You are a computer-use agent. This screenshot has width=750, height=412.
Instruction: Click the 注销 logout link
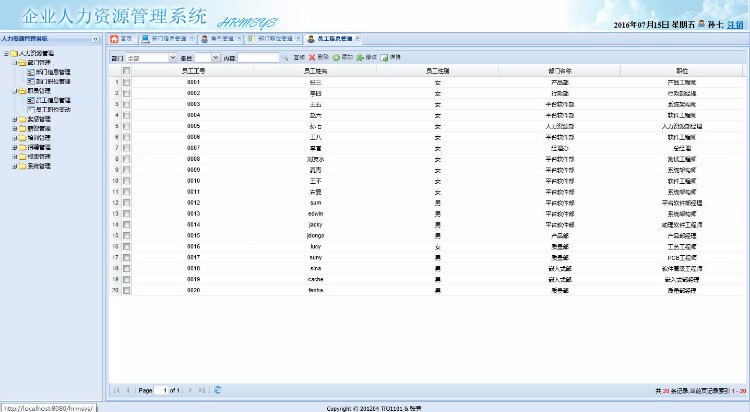pos(735,24)
